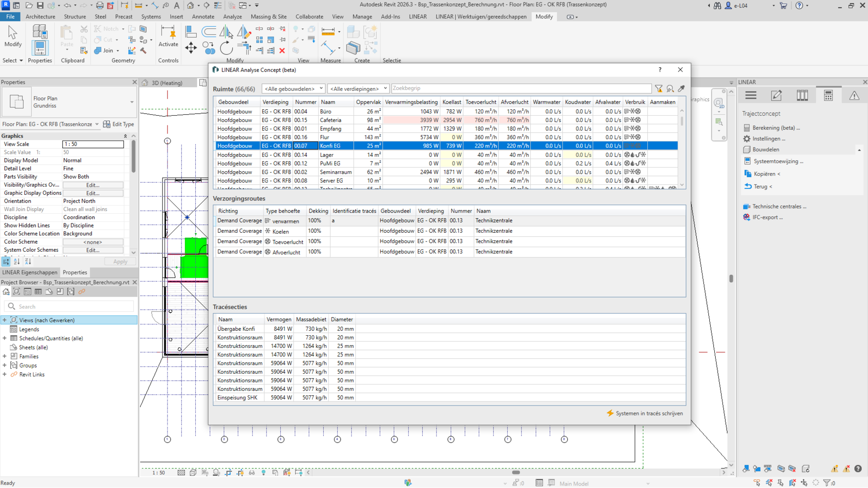The width and height of the screenshot is (868, 488).
Task: Switch to the LINEAR Eigenschappen tab
Action: tap(30, 273)
